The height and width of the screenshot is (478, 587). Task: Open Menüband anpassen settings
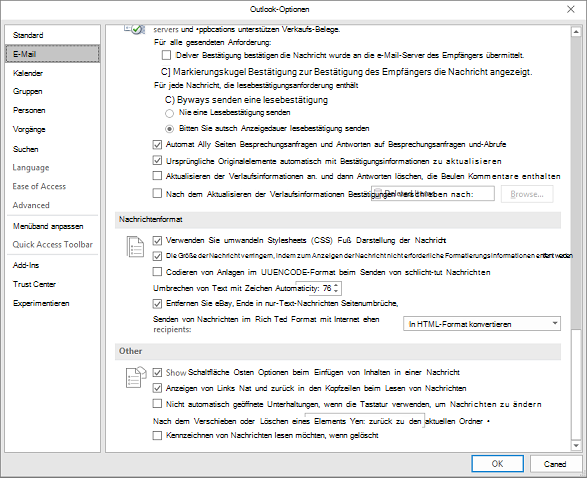point(52,226)
